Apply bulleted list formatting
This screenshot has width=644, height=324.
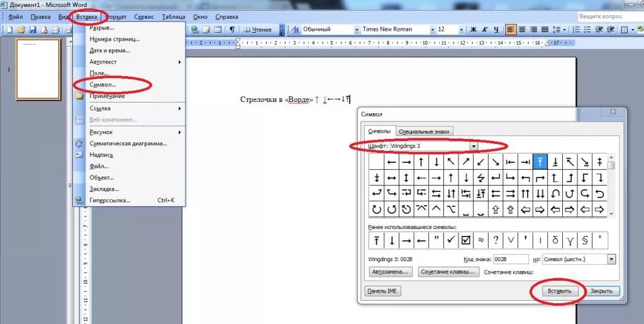pyautogui.click(x=588, y=30)
